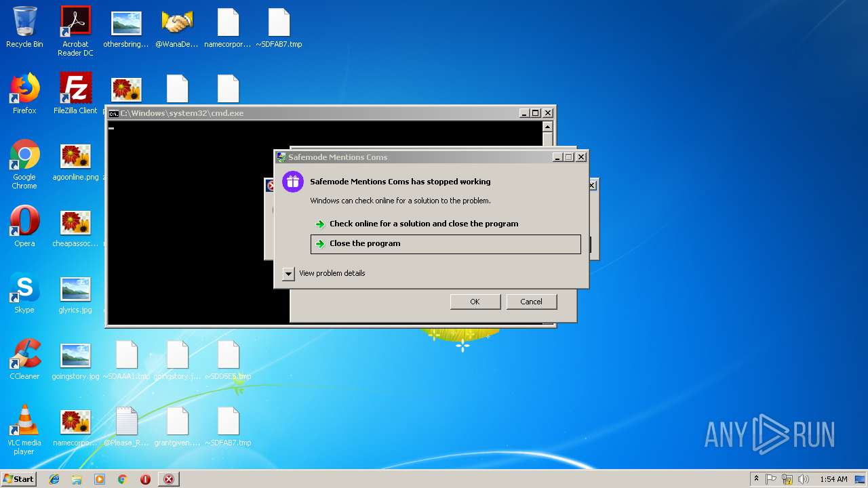Open Windows Explorer folder in taskbar

77,479
